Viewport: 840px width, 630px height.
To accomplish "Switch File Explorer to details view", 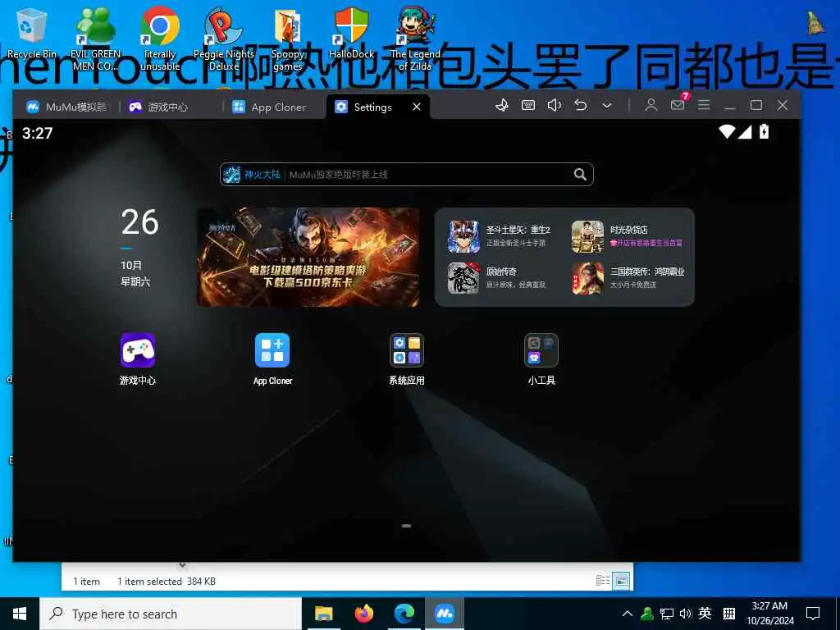I will coord(603,580).
